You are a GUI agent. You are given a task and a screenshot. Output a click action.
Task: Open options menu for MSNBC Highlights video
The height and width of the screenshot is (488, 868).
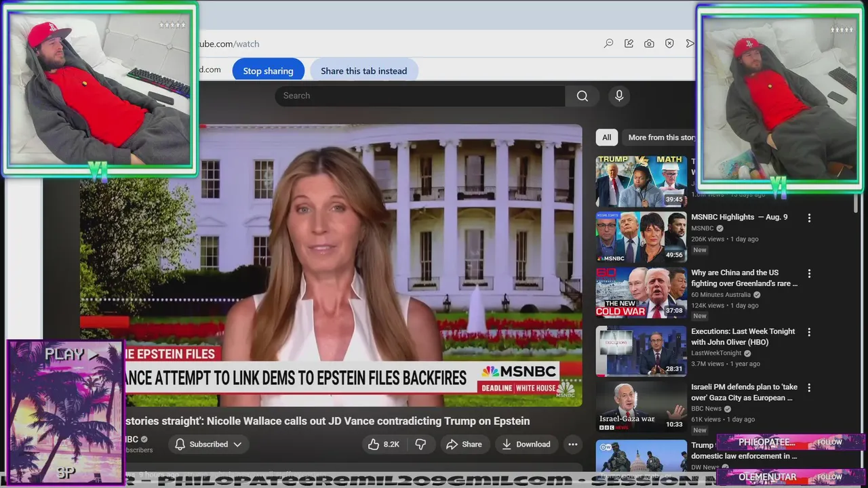(809, 218)
